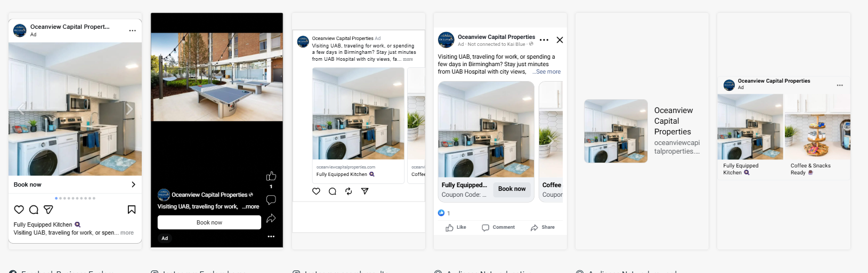Expand the caption with ...more in the Reels preview
This screenshot has width=868, height=273.
250,206
